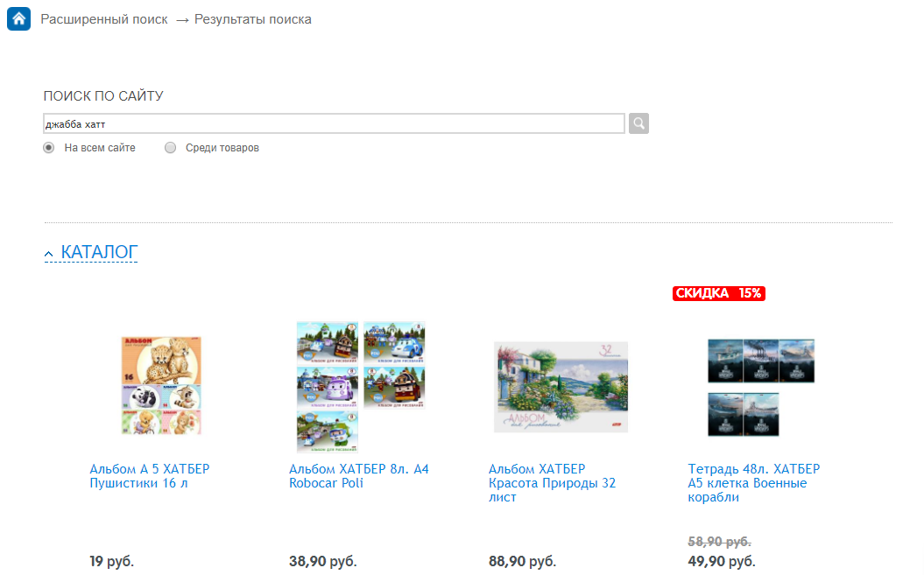Click the Красота Природы album thumbnail
Image resolution: width=924 pixels, height=575 pixels.
click(x=561, y=387)
